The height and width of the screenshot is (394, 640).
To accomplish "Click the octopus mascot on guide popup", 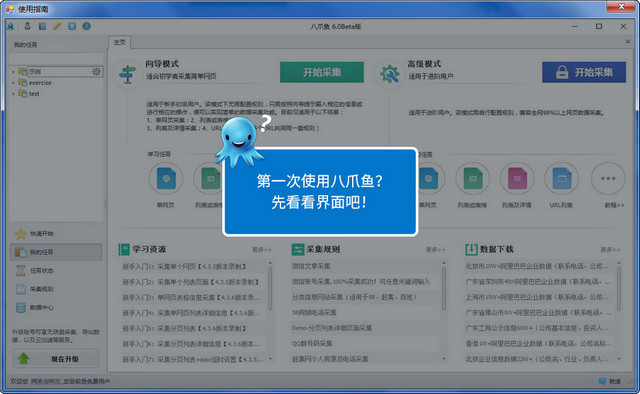I will (x=240, y=142).
